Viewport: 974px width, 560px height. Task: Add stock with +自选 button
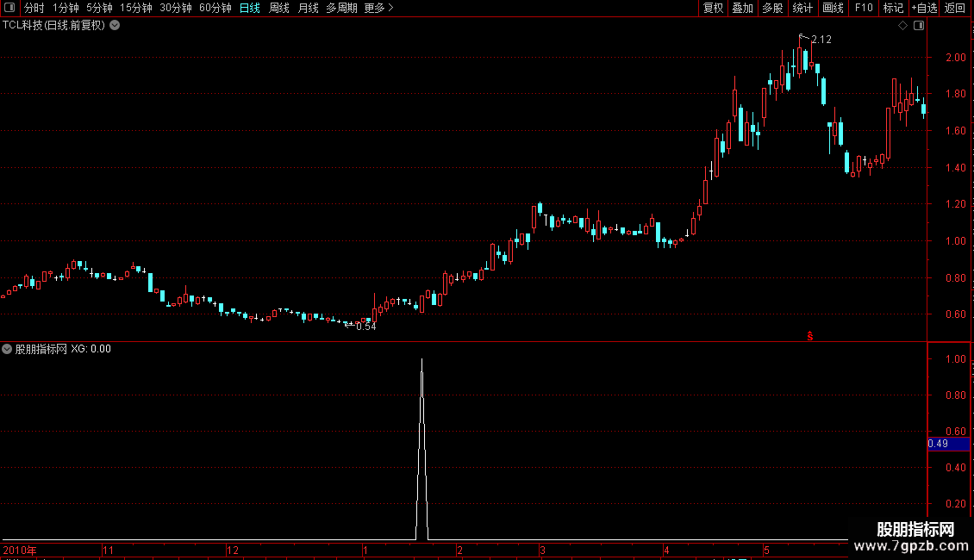(x=924, y=8)
